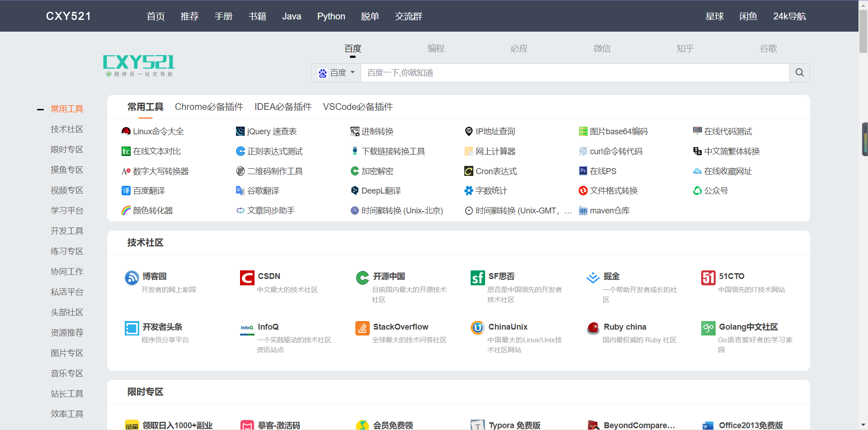
Task: Jump to 私活平台 in sidebar
Action: 67,292
